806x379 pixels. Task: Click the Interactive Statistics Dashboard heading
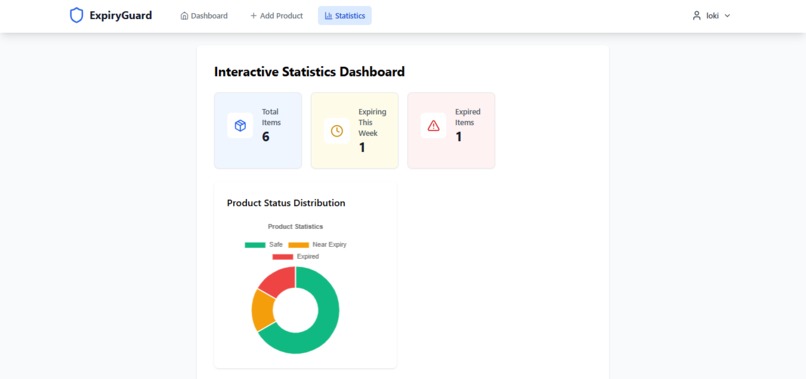pos(309,72)
